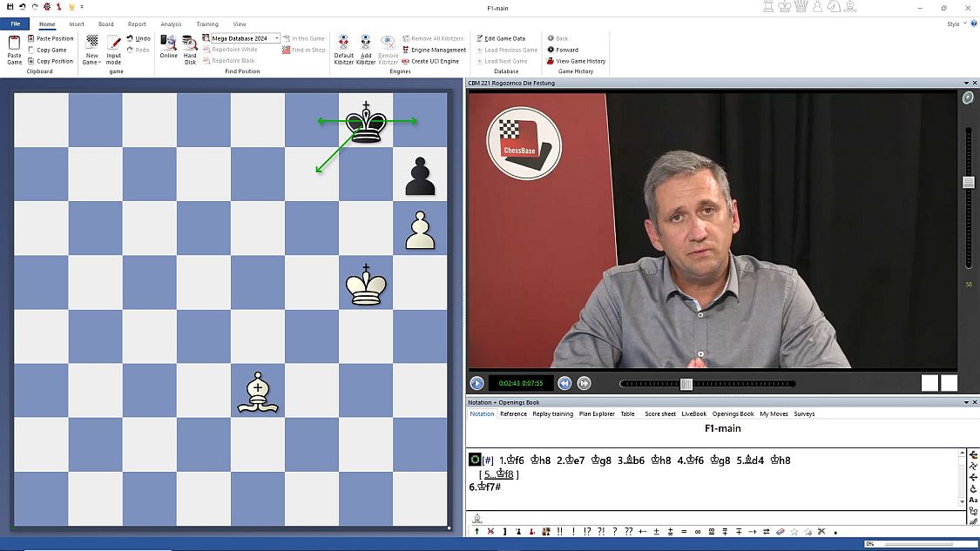
Task: Search the position in Online database
Action: click(x=168, y=47)
